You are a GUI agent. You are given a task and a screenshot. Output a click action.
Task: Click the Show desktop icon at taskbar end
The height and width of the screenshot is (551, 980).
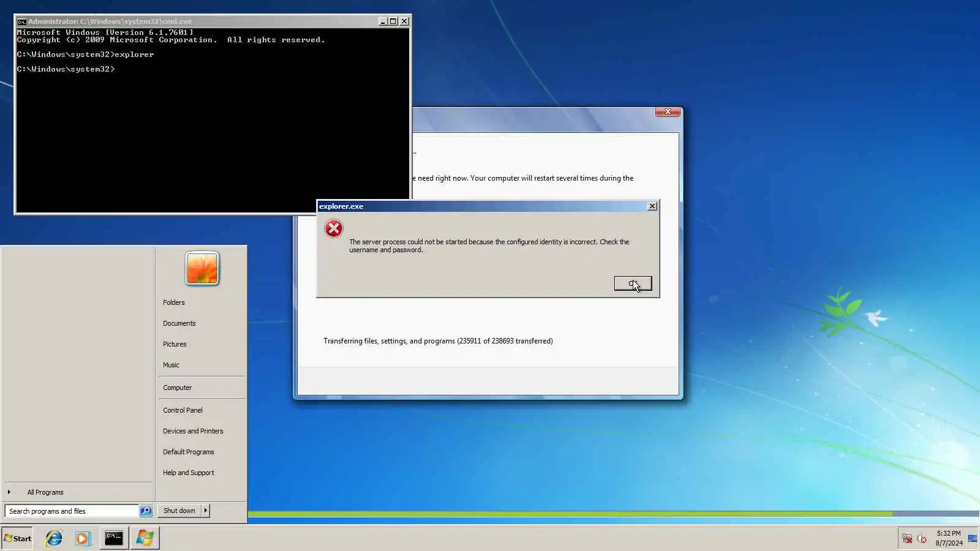coord(973,539)
